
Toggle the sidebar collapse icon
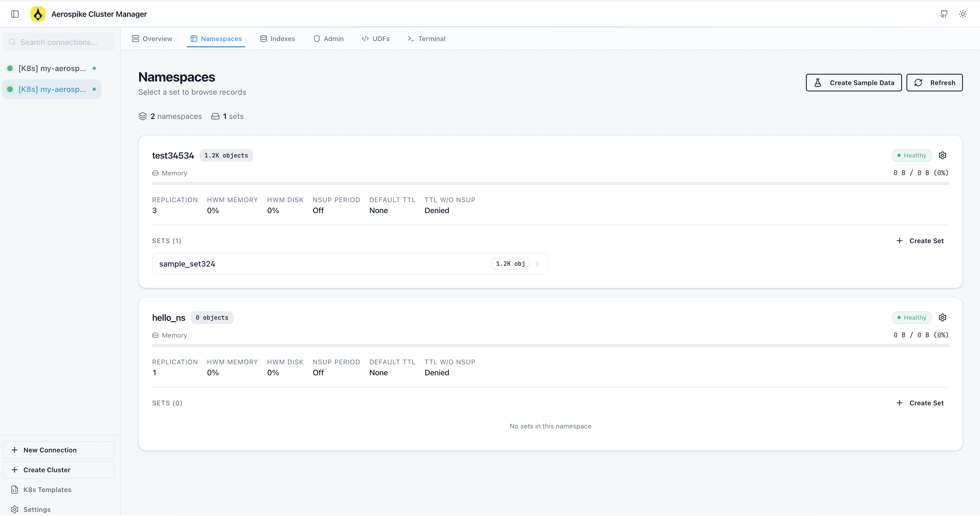(15, 14)
